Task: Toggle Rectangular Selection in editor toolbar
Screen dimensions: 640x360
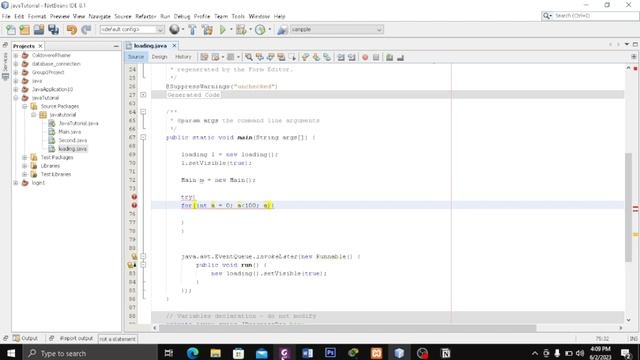Action: [x=292, y=57]
